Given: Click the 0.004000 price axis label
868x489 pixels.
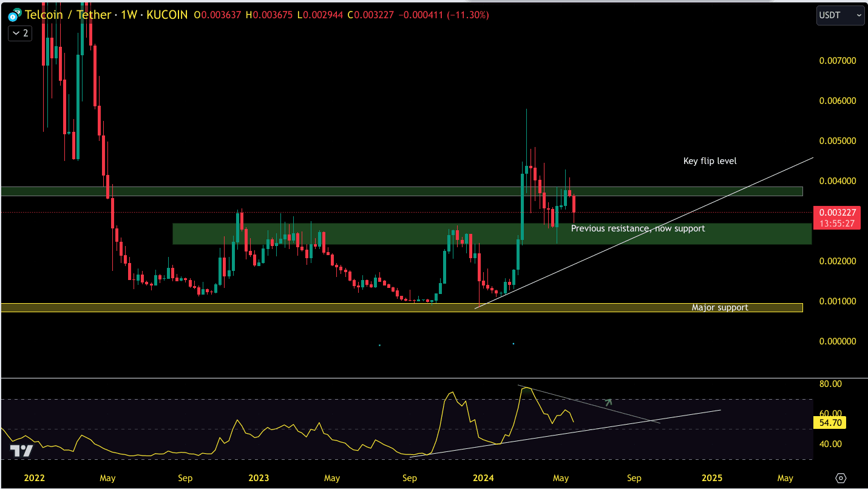Looking at the screenshot, I should (836, 181).
